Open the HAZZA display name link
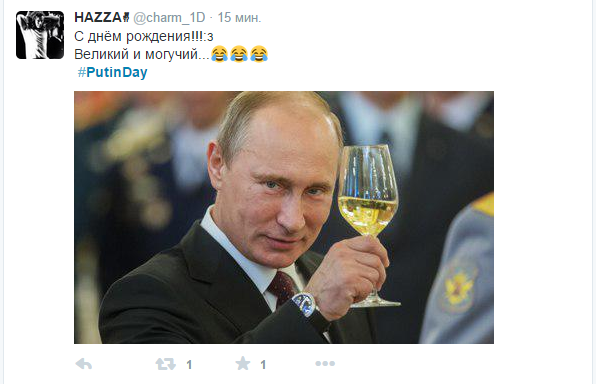This screenshot has height=384, width=596. 98,17
